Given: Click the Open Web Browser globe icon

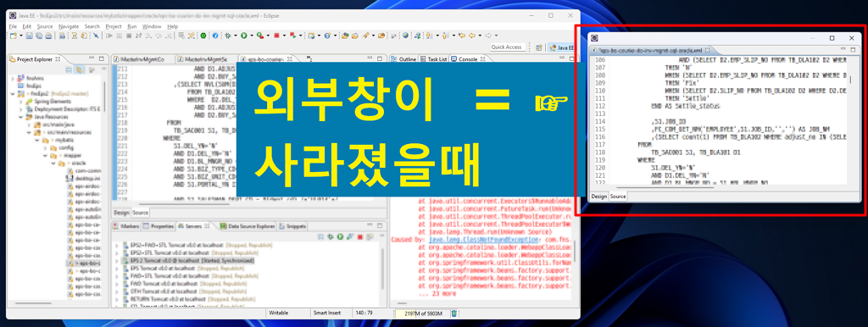Looking at the screenshot, I should (x=405, y=36).
